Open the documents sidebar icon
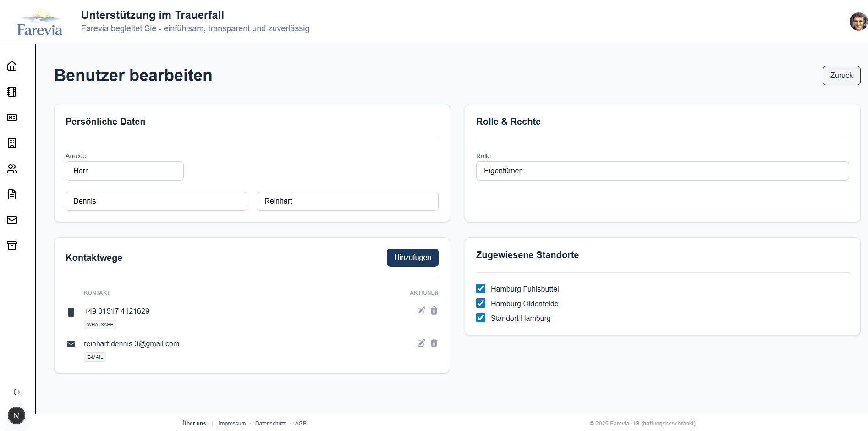868x431 pixels. tap(12, 194)
